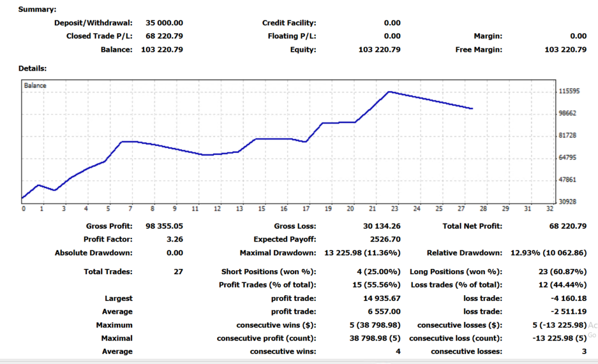Click trade number 23 on the chart's horizontal axis

(x=395, y=208)
